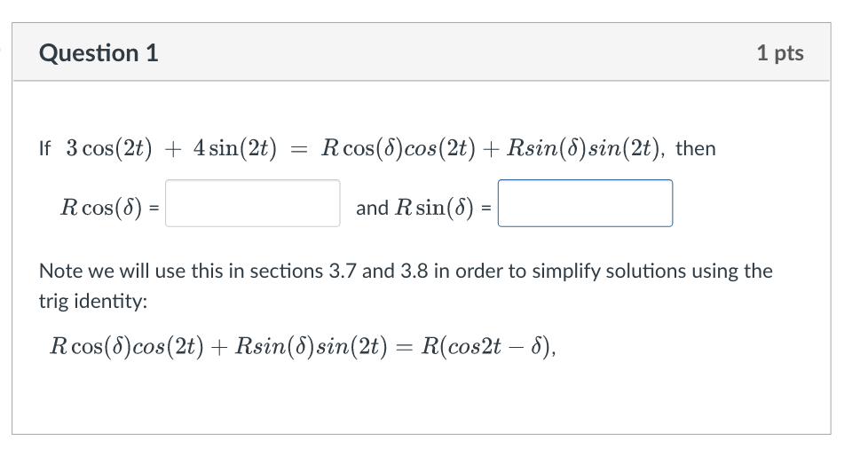The image size is (868, 465).
Task: Click the Question 1 heading
Action: 99,53
